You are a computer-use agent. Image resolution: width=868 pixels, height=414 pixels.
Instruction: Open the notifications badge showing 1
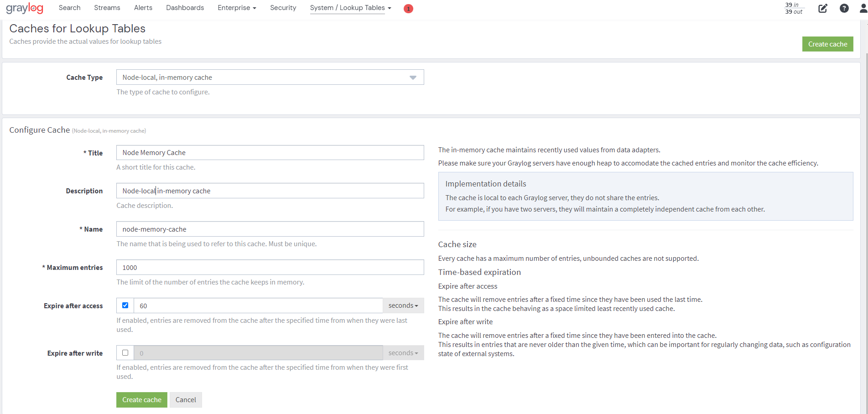408,9
